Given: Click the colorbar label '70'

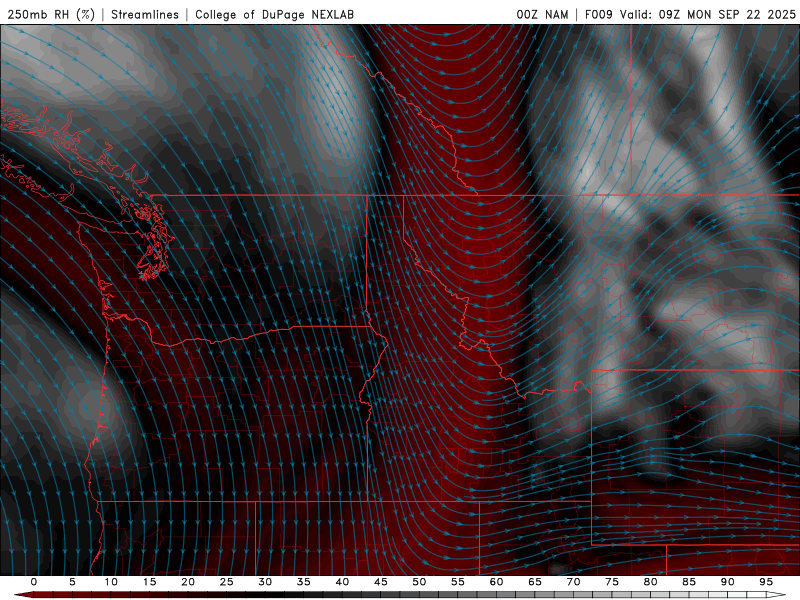Looking at the screenshot, I should (x=573, y=582).
